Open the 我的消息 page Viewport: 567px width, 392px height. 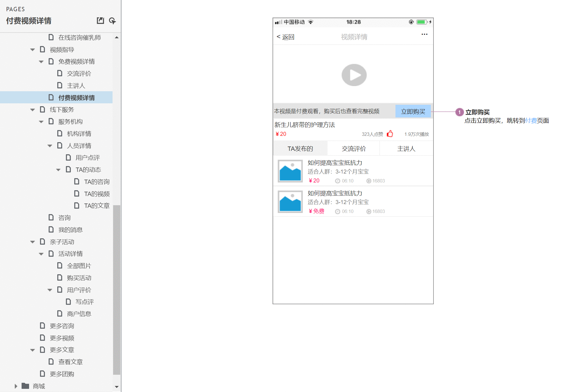[x=70, y=230]
